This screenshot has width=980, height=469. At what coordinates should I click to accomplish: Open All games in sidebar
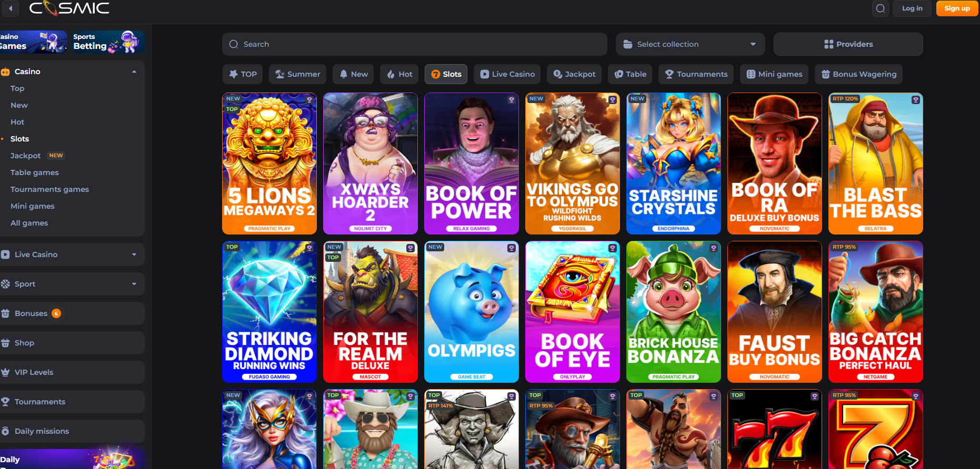click(29, 223)
